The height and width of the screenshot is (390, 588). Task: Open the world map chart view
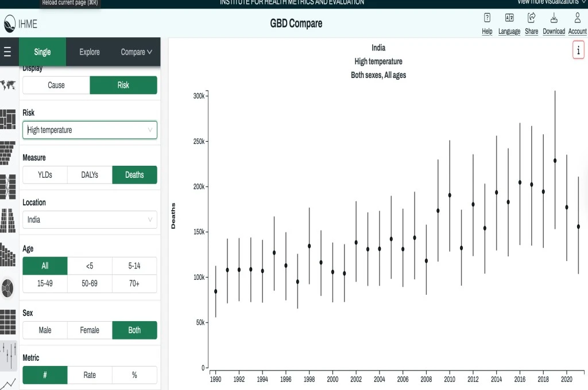point(9,85)
